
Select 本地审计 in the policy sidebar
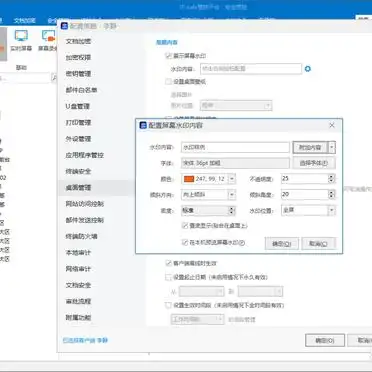(78, 253)
